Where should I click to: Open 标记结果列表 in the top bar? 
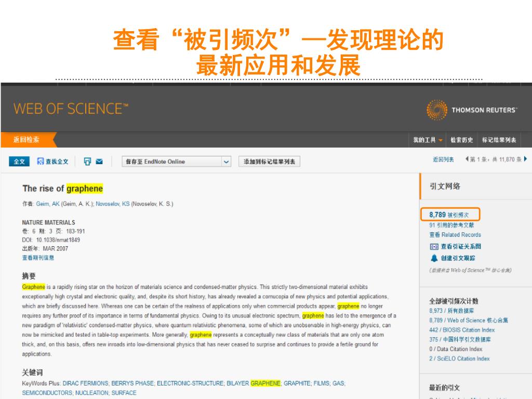pyautogui.click(x=499, y=140)
